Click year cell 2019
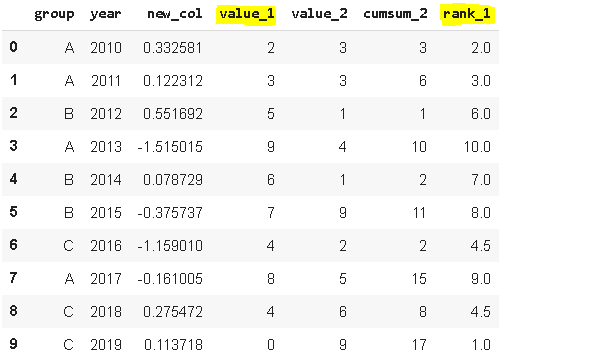 pos(106,345)
